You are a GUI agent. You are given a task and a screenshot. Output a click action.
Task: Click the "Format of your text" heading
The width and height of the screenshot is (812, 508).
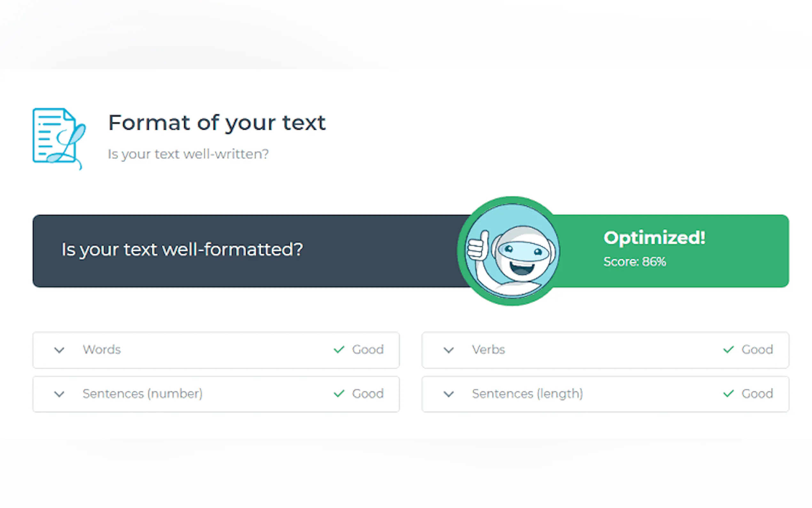[217, 123]
